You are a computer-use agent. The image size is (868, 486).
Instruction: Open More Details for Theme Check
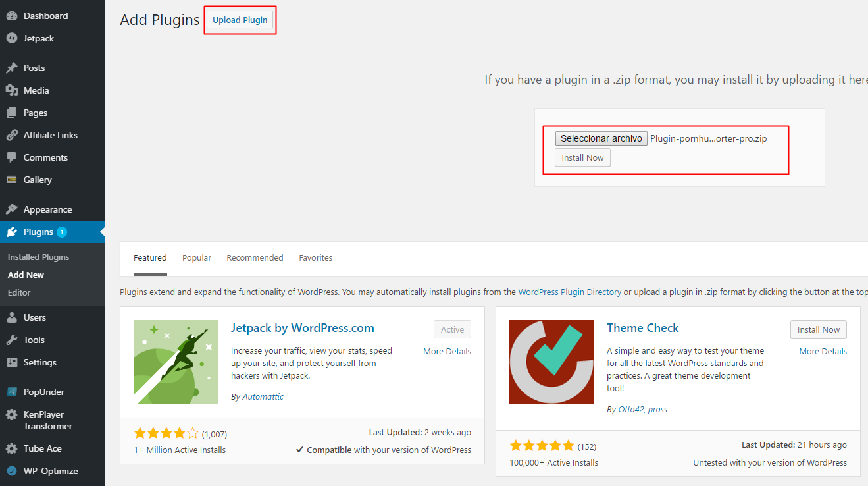(x=823, y=351)
